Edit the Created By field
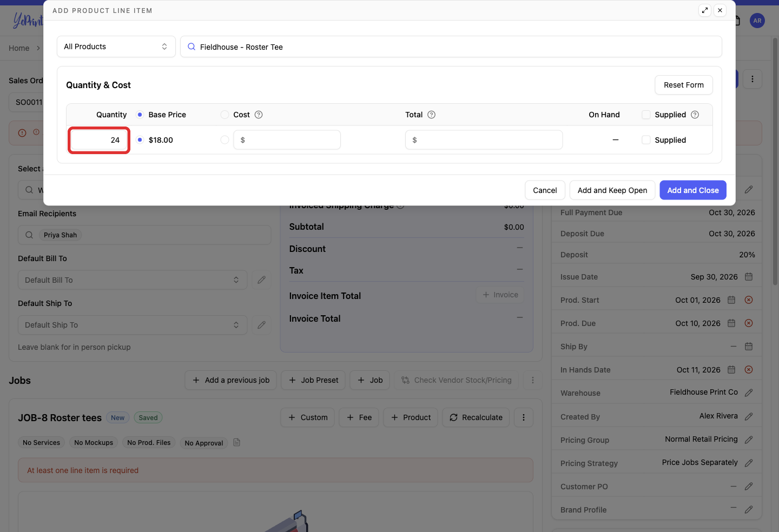 [x=749, y=416]
